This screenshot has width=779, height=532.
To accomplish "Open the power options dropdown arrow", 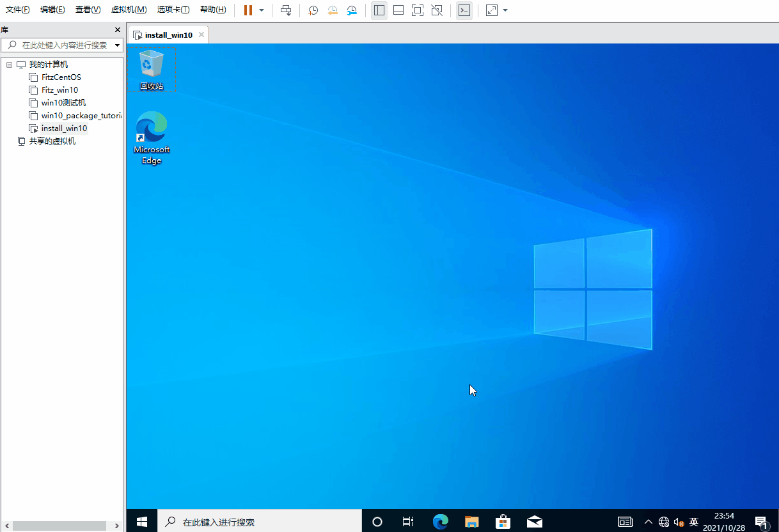I will [262, 10].
